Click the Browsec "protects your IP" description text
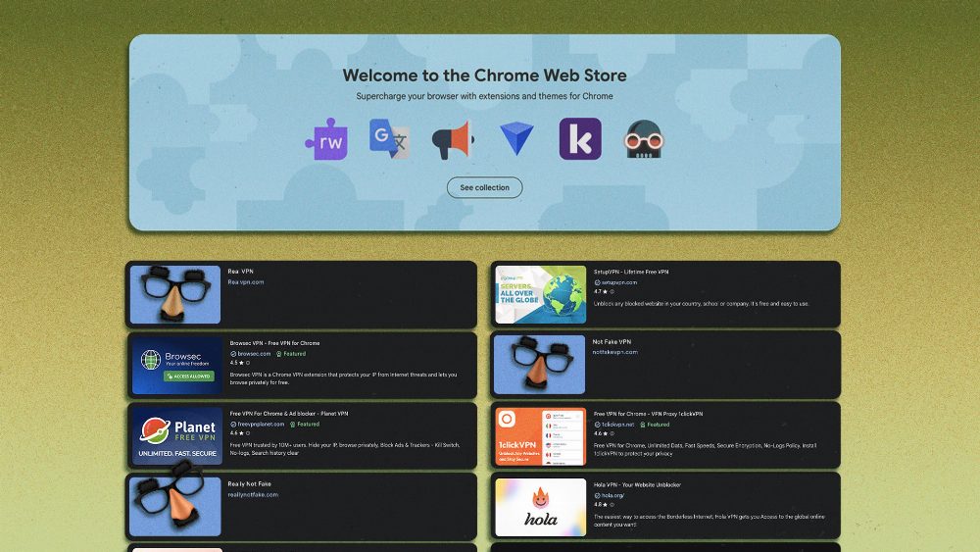 tap(344, 378)
